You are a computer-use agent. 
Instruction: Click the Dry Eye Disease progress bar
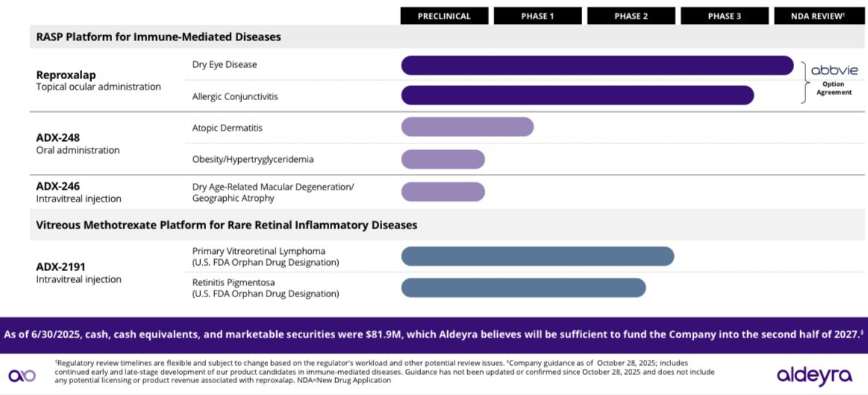pos(597,66)
